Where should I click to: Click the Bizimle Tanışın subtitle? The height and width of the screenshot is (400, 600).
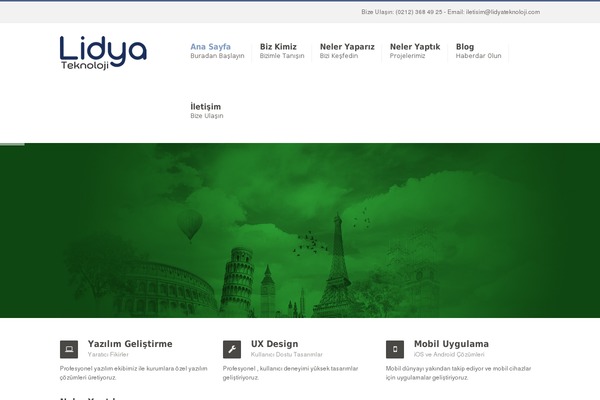coord(282,56)
